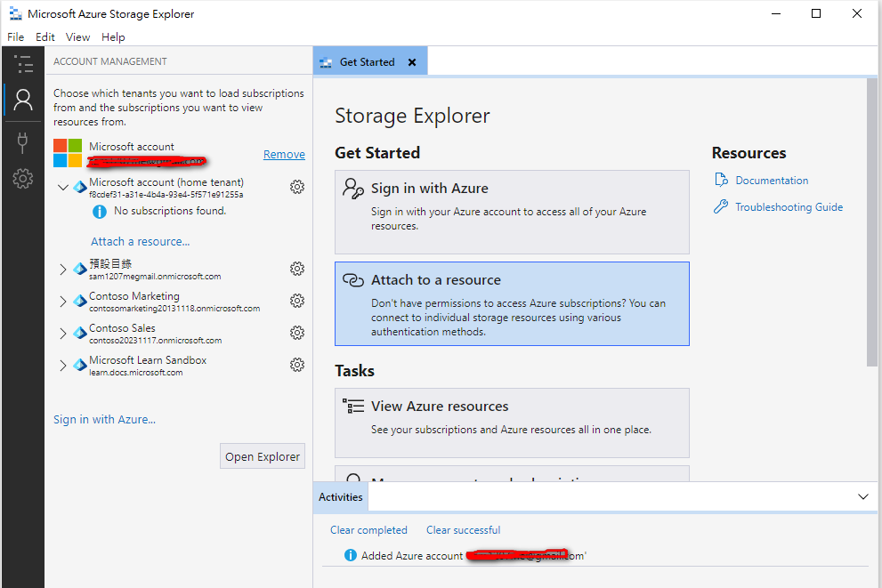Click the tenant ID f8cdef31-a31e text
Viewport: 882px width, 588px height.
pyautogui.click(x=166, y=195)
